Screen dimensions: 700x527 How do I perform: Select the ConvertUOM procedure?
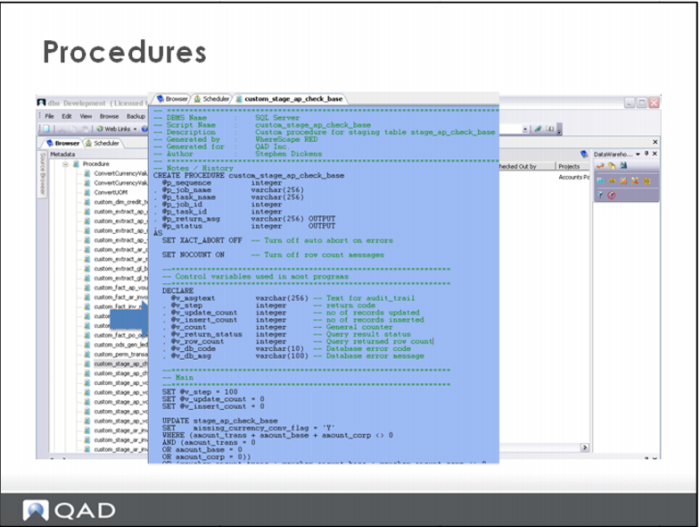(111, 192)
